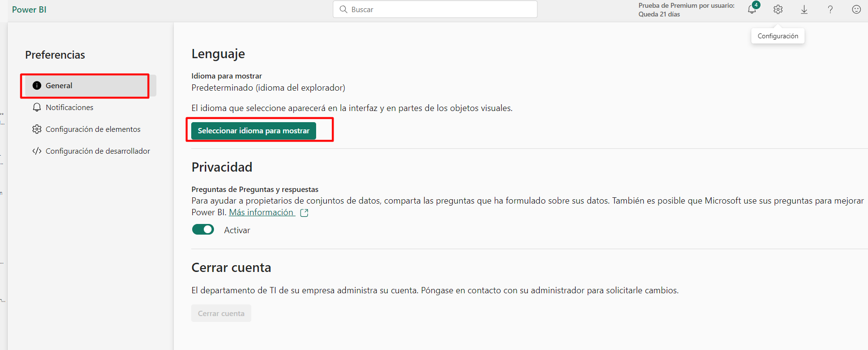The height and width of the screenshot is (350, 868).
Task: Click the Idioma para mostrar label
Action: click(227, 76)
